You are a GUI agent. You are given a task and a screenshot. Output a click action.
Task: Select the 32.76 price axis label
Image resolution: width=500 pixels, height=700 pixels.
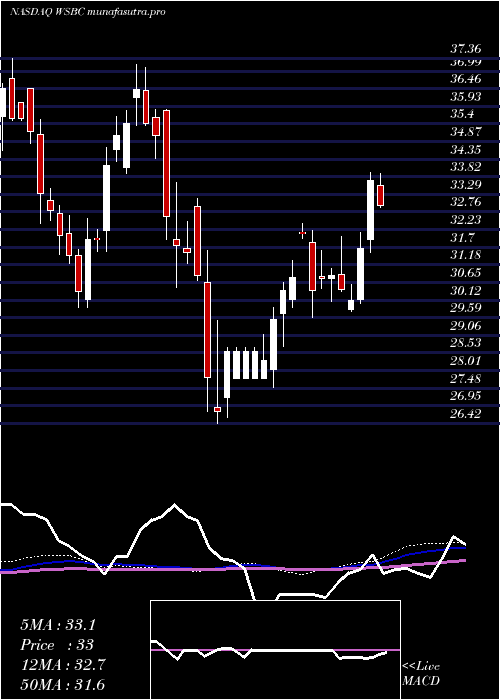[466, 202]
